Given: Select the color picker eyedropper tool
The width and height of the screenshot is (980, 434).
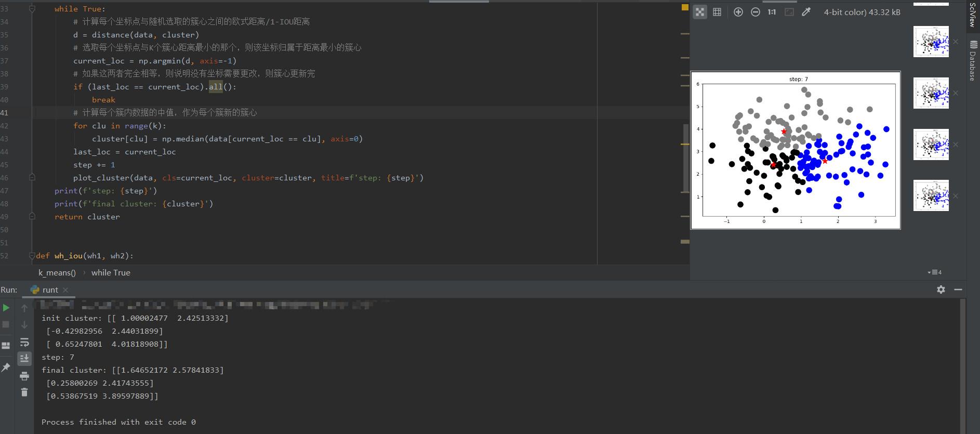Looking at the screenshot, I should [x=806, y=12].
